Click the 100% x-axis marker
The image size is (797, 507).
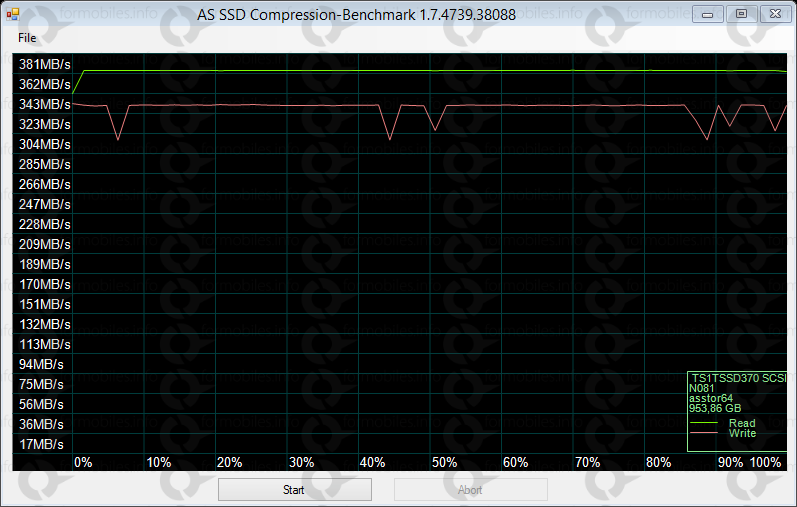[x=765, y=462]
